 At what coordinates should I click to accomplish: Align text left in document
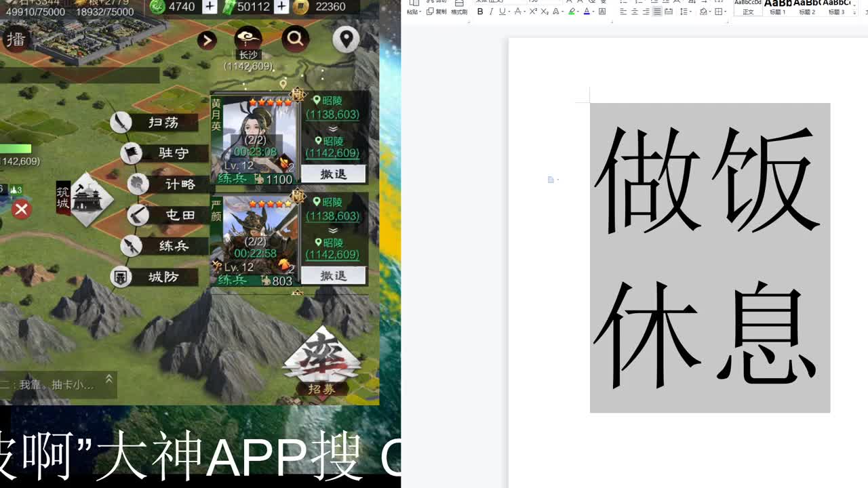(623, 12)
